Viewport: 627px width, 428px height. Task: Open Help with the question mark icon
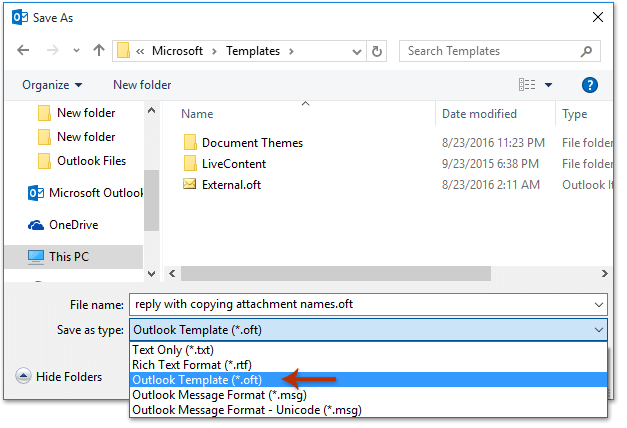[589, 85]
